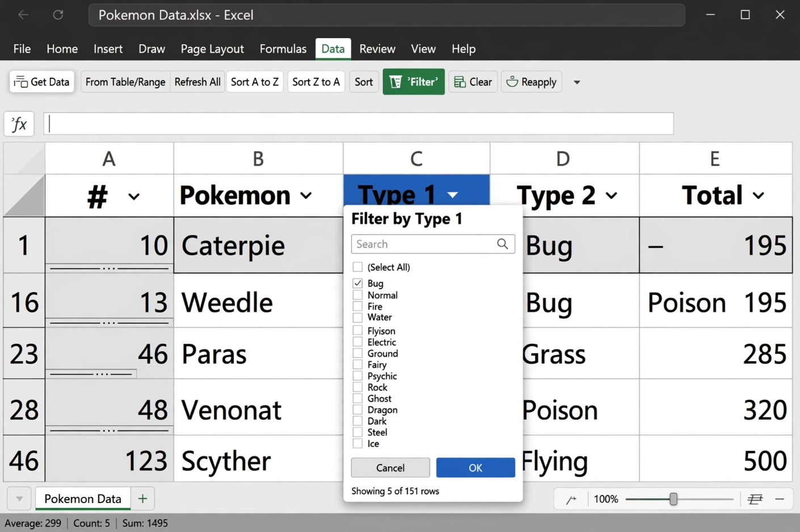Open the Draw tab
Screen dimensions: 800x532
pos(151,49)
